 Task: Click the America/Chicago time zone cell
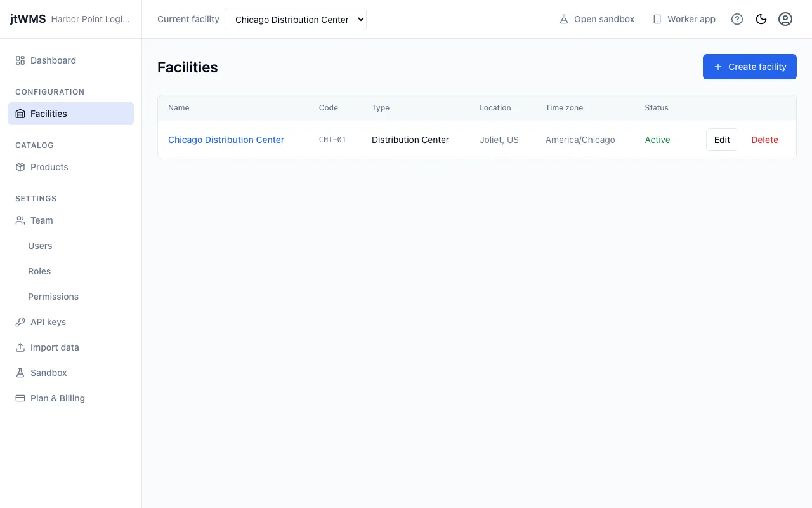(x=580, y=140)
